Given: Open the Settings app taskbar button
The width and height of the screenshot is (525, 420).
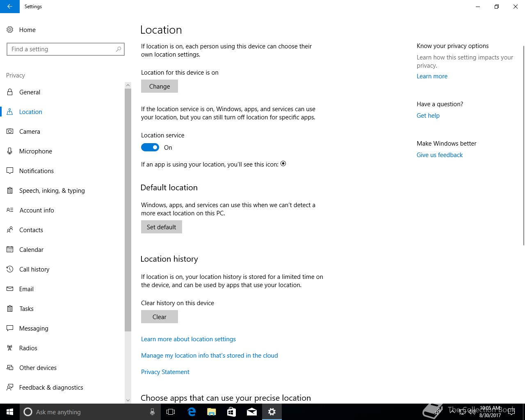Looking at the screenshot, I should click(272, 412).
